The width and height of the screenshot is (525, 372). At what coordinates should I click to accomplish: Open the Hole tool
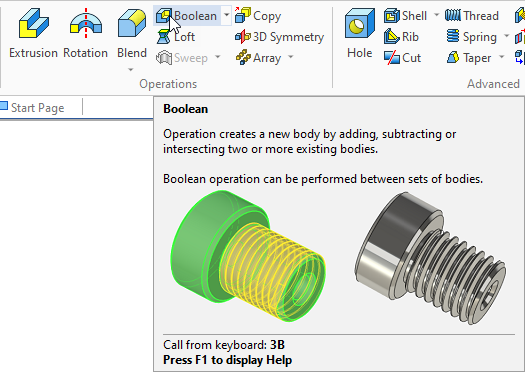click(x=360, y=33)
